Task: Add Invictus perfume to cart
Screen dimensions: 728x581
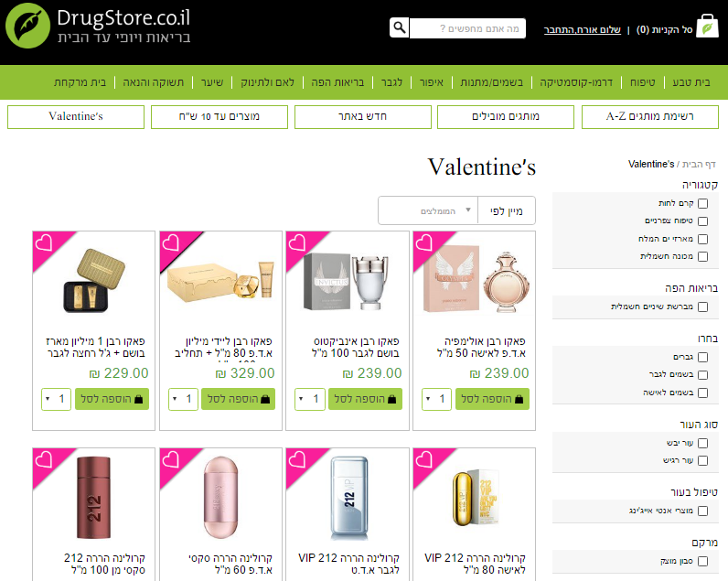Action: pos(365,399)
